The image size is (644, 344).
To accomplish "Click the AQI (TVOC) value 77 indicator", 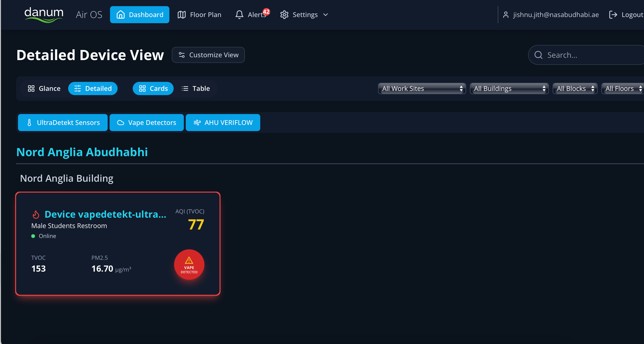I will pyautogui.click(x=195, y=224).
